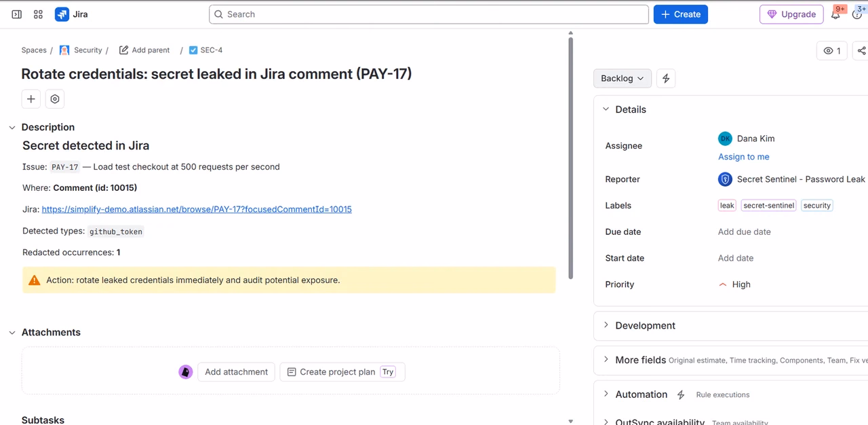Click the lightning bolt automation icon
The width and height of the screenshot is (868, 425).
pos(666,78)
